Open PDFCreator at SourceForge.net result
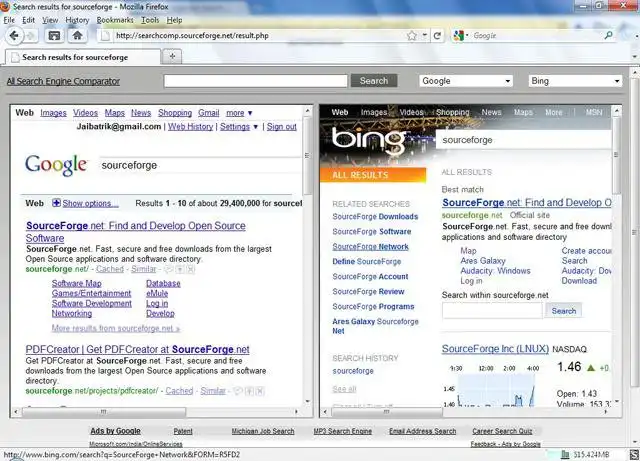This screenshot has width=640, height=461. point(138,350)
